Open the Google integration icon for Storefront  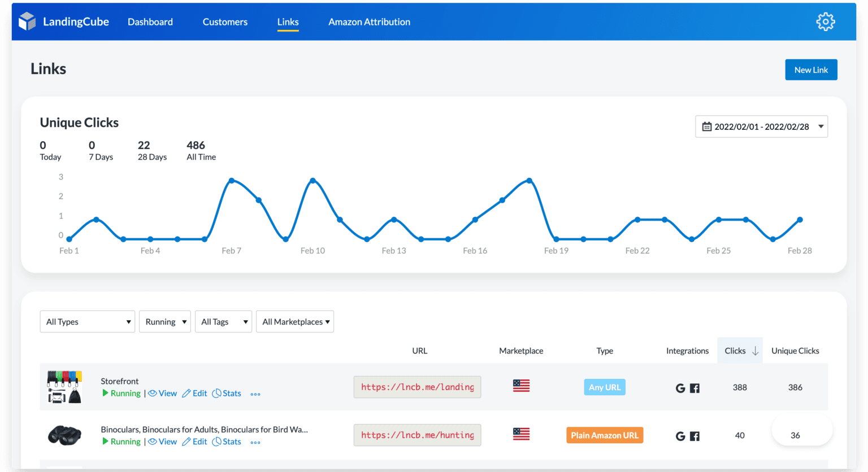pos(680,387)
